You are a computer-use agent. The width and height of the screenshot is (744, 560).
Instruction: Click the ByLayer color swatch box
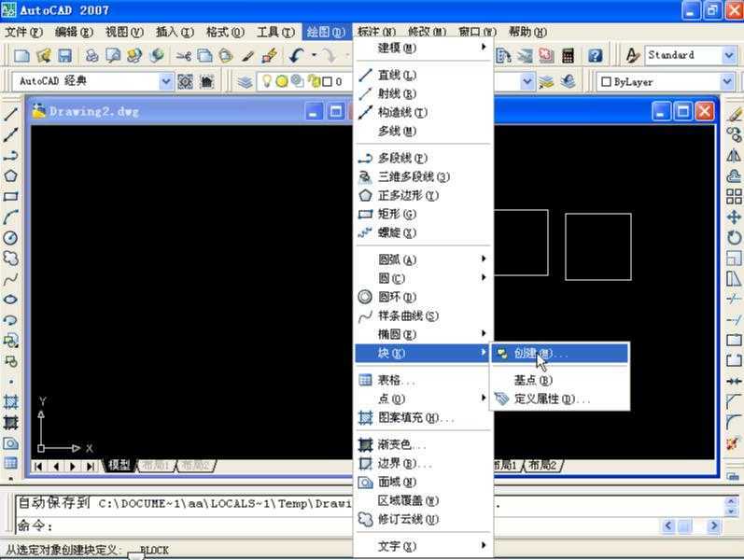point(606,81)
